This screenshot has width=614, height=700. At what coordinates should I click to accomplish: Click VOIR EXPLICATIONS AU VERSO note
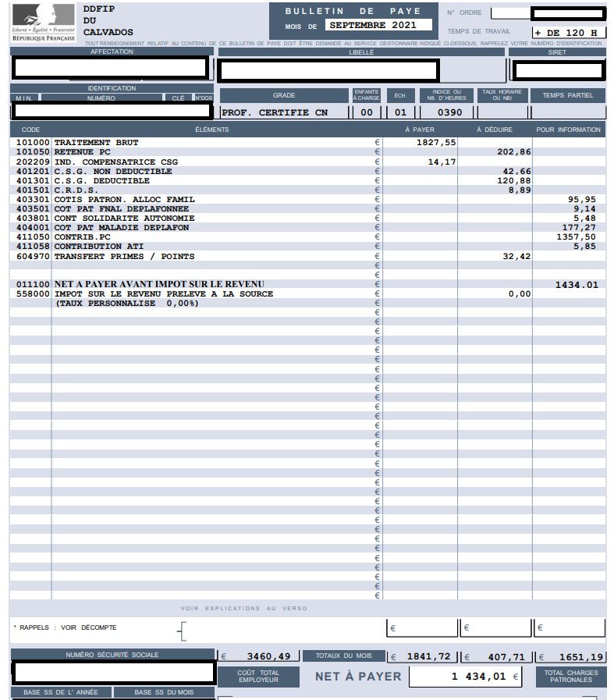243,608
